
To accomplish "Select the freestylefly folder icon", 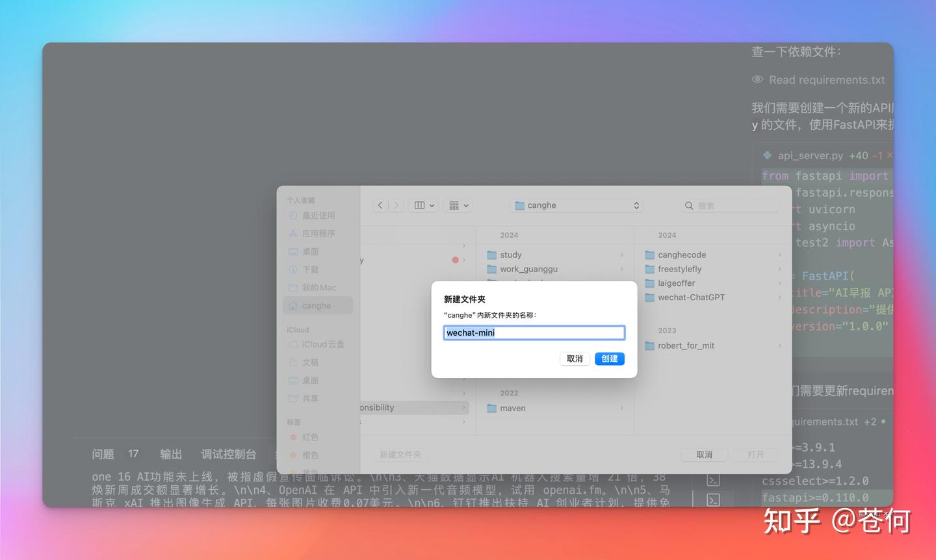I will [x=649, y=269].
